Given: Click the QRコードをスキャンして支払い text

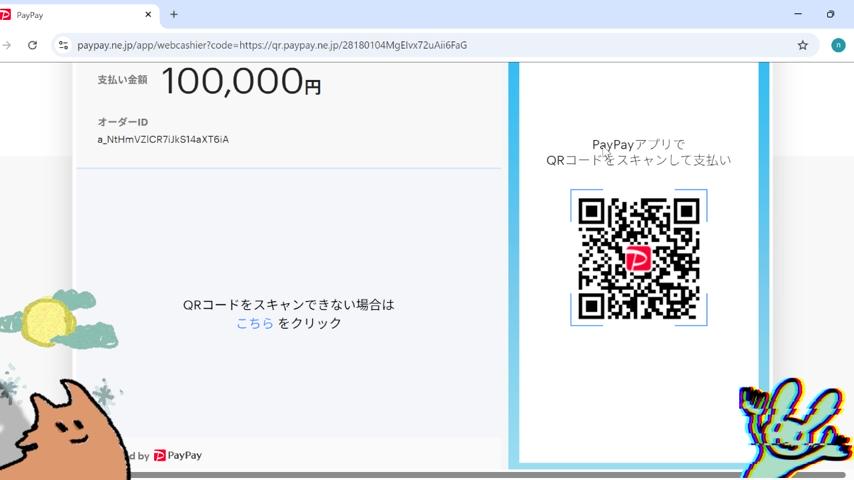Looking at the screenshot, I should click(x=638, y=160).
